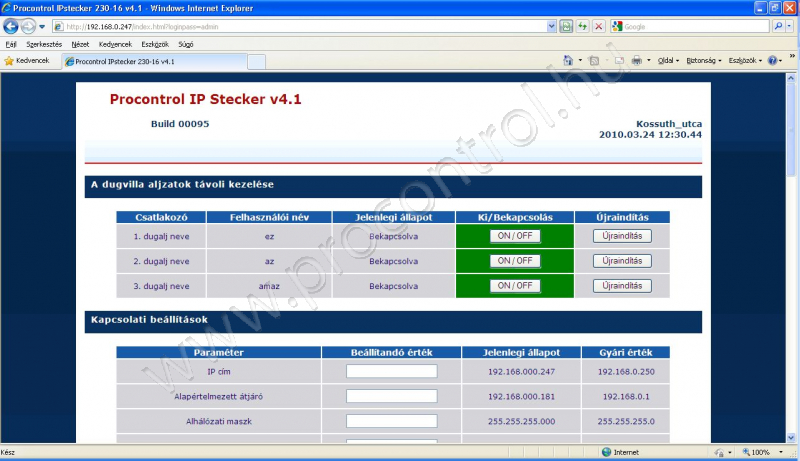Select the Procontrol IPstecker 230-16 tab
The height and width of the screenshot is (461, 800).
click(x=154, y=62)
